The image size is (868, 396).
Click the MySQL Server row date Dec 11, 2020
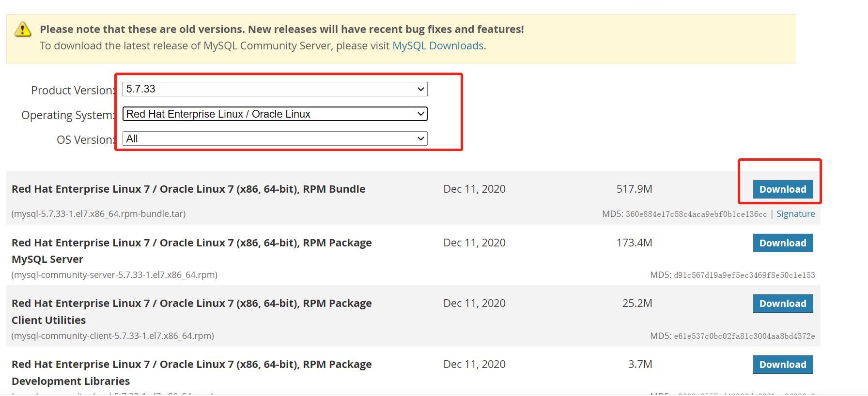pos(474,243)
